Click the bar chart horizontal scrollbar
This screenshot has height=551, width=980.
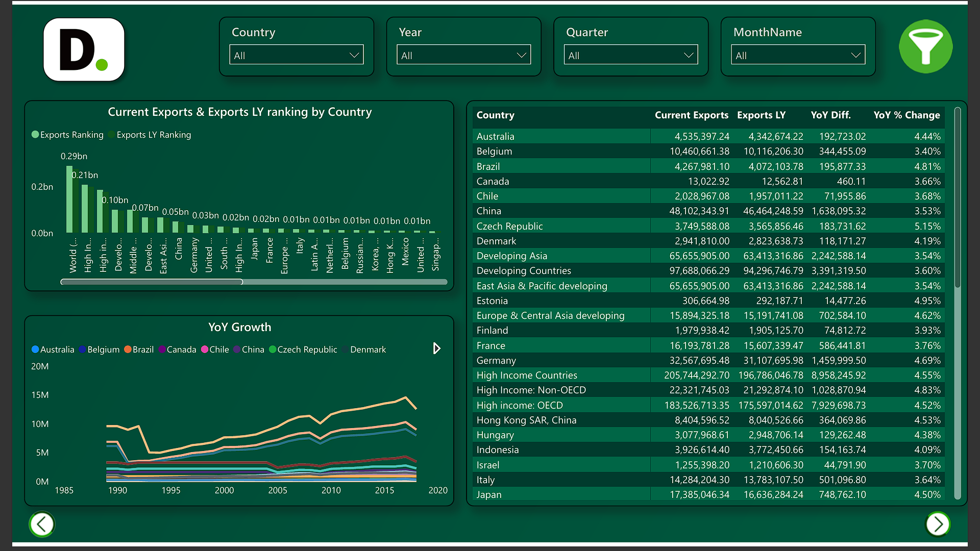point(152,282)
